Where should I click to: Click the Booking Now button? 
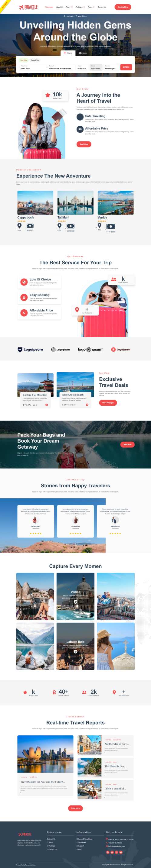pos(123,7)
